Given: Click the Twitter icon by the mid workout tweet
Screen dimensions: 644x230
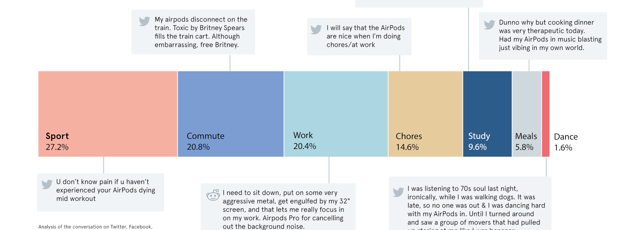Looking at the screenshot, I should [x=47, y=184].
